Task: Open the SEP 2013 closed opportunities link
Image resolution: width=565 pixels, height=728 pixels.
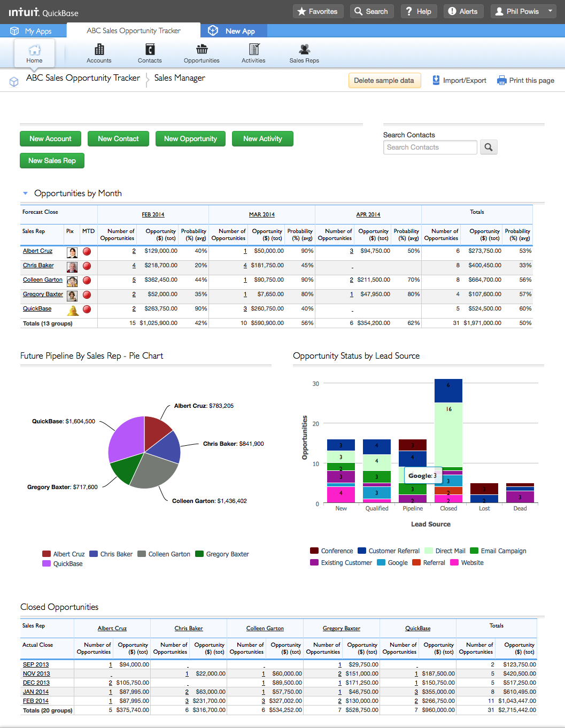Action: coord(36,664)
